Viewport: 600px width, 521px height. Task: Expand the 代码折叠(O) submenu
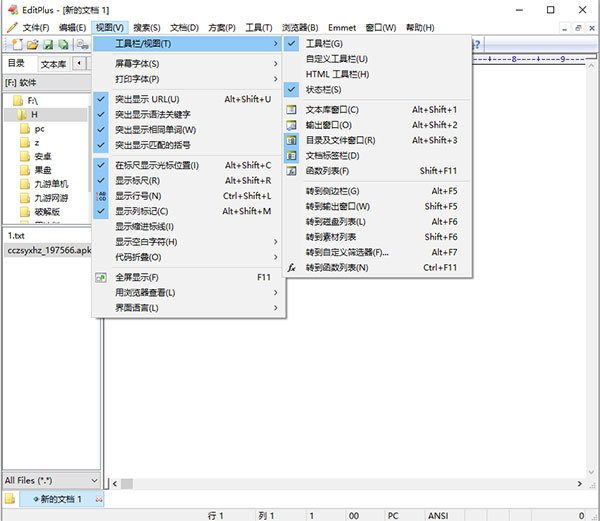[x=189, y=257]
